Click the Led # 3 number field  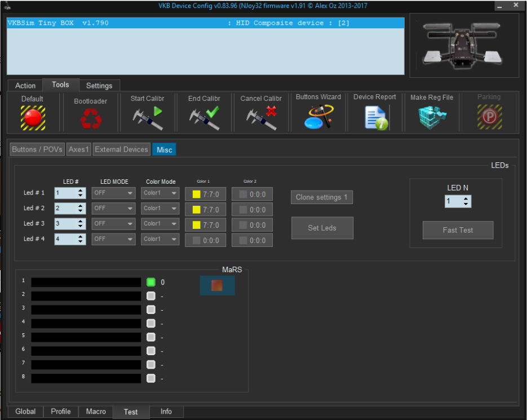(70, 224)
